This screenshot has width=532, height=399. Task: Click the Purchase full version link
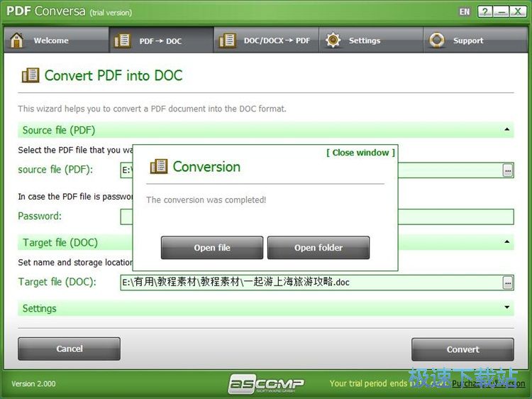tap(489, 383)
